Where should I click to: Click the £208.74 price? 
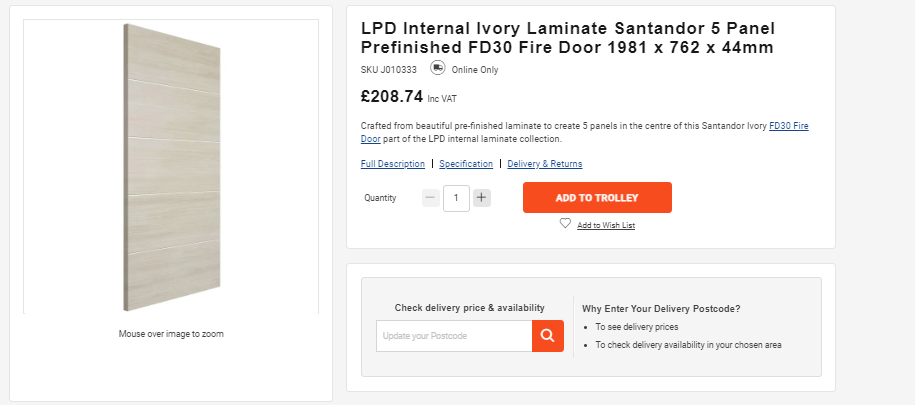392,96
